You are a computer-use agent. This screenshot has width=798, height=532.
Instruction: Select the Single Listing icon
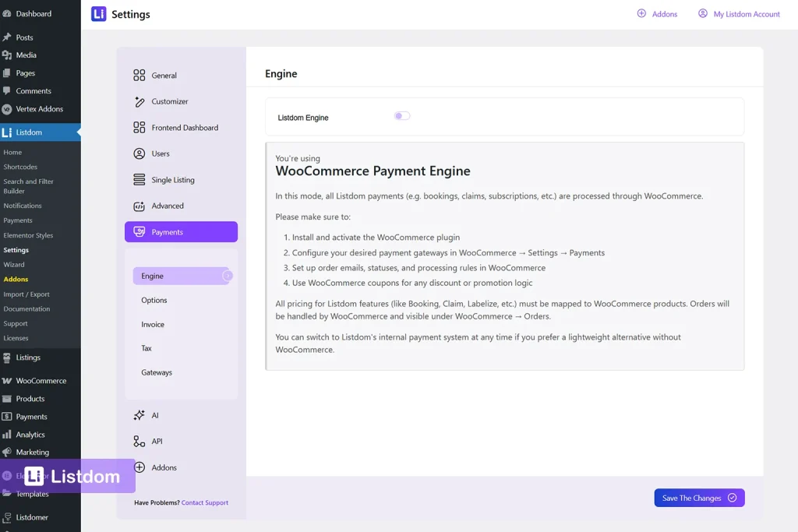pos(139,180)
